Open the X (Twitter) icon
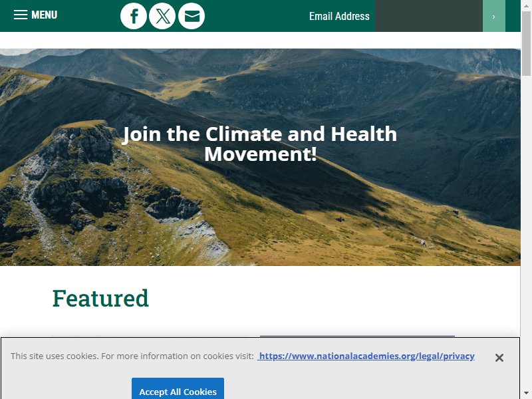 pyautogui.click(x=162, y=16)
